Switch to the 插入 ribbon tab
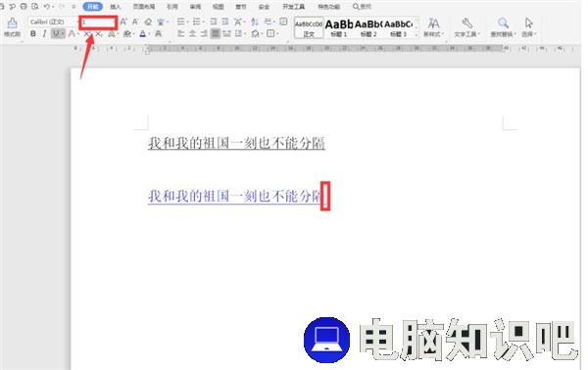The image size is (588, 370). [x=116, y=7]
